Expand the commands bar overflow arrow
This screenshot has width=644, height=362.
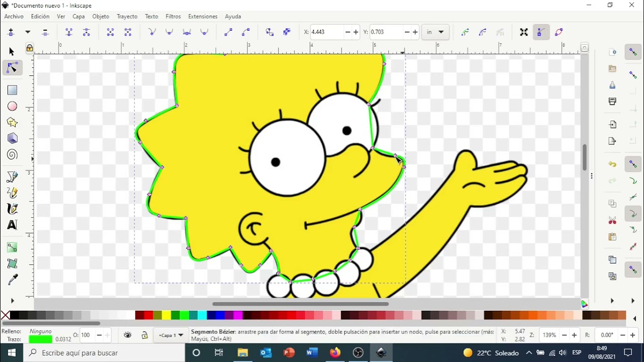[x=612, y=301]
